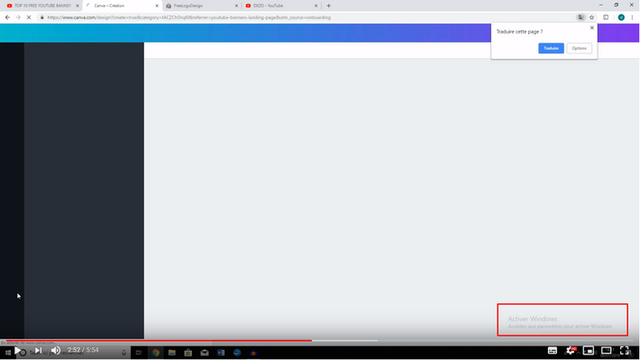Open Windows Task View

click(138, 352)
